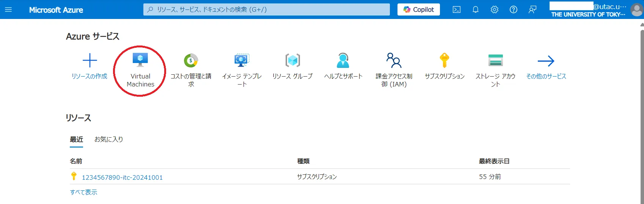The width and height of the screenshot is (644, 204).
Task: Open the Image Templates service
Action: (x=242, y=61)
